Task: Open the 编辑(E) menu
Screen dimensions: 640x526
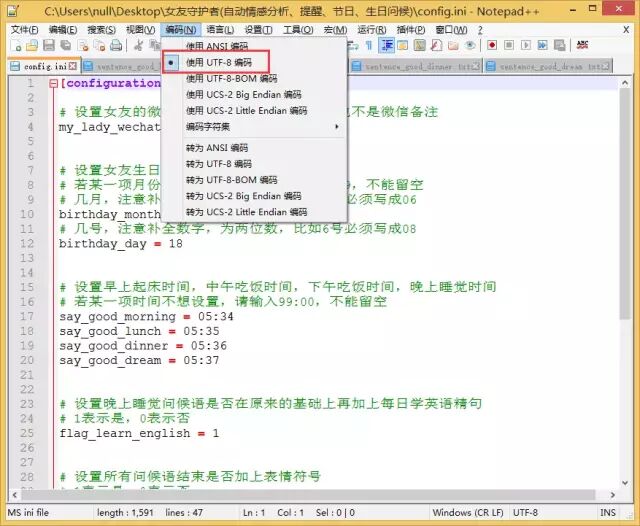Action: 62,30
